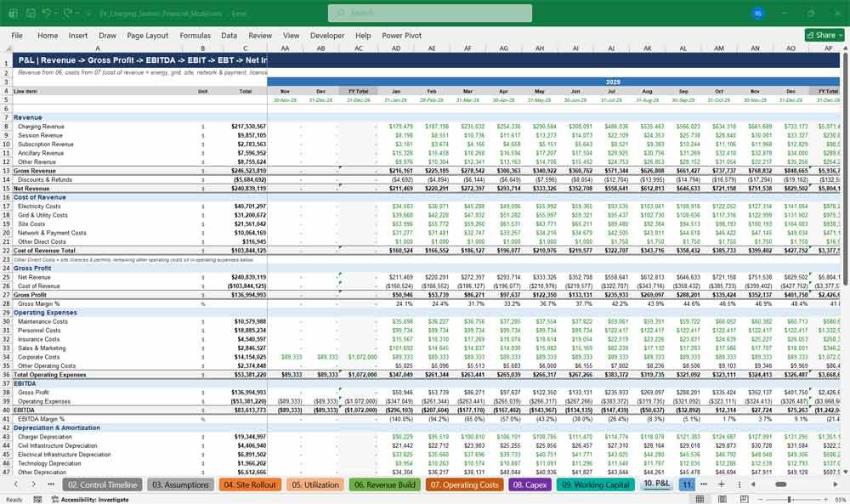850x504 pixels.
Task: Click the Charger Depreciation row label
Action: point(44,437)
